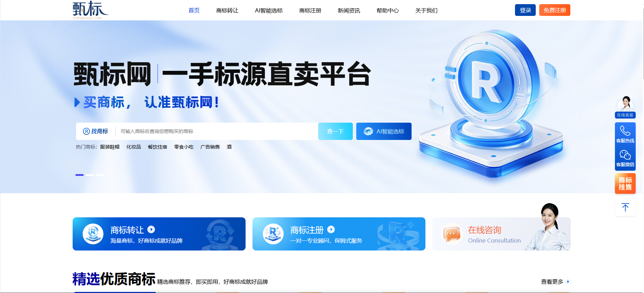Focus the trademark name search field
The image size is (644, 293).
click(217, 131)
